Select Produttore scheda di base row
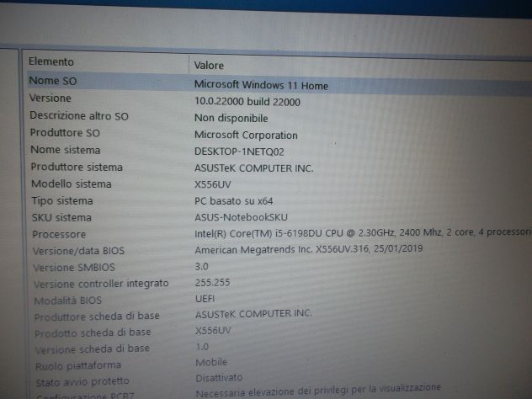532x399 pixels. (97, 317)
